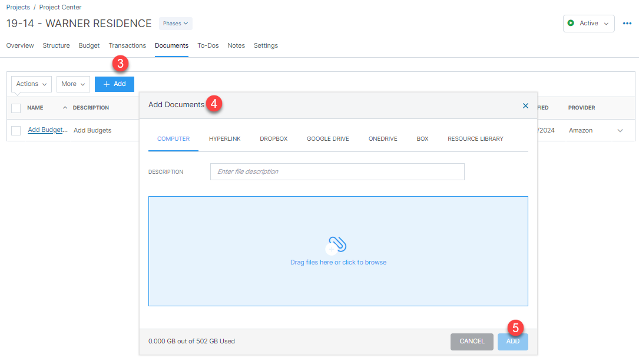Open the ellipsis options menu next to Active

627,23
